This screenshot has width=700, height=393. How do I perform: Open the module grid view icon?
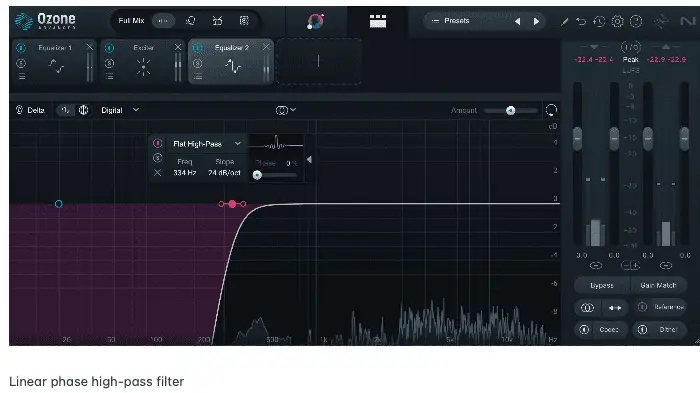(x=378, y=21)
